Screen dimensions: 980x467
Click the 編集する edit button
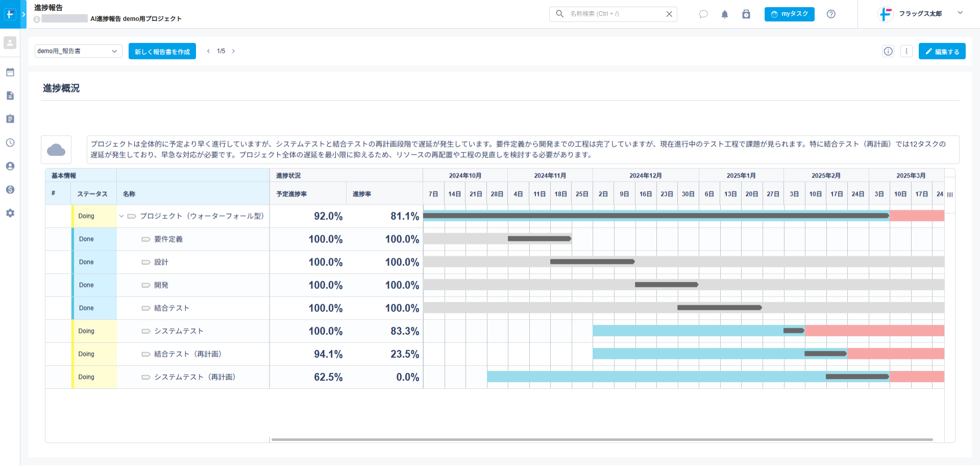tap(942, 51)
